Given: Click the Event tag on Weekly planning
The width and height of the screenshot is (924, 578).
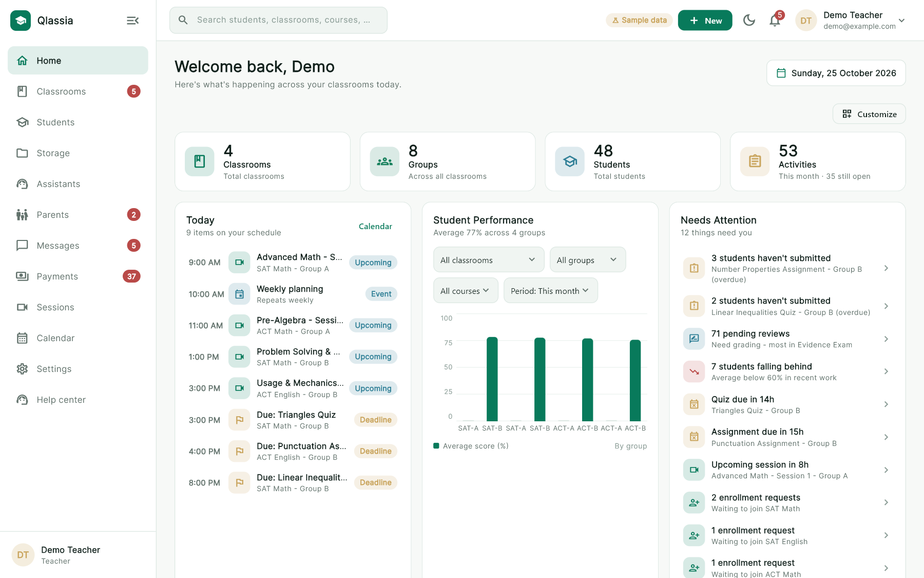Looking at the screenshot, I should point(381,294).
